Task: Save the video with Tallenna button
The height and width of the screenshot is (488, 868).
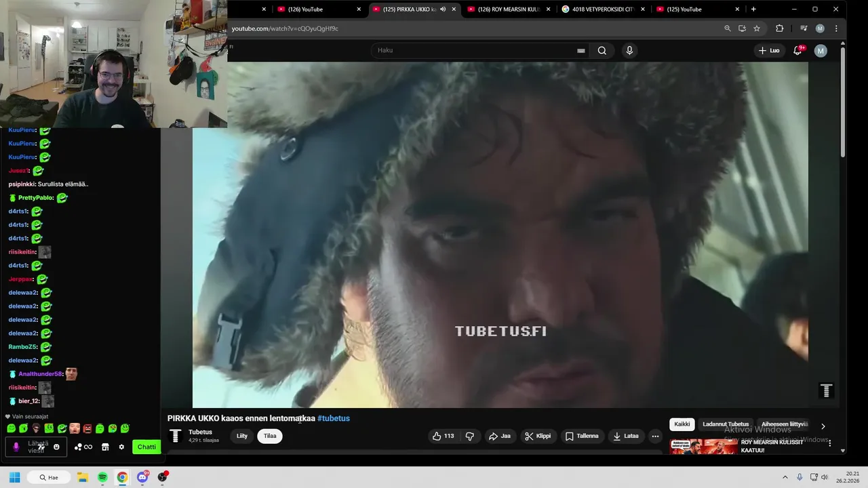Action: (582, 436)
